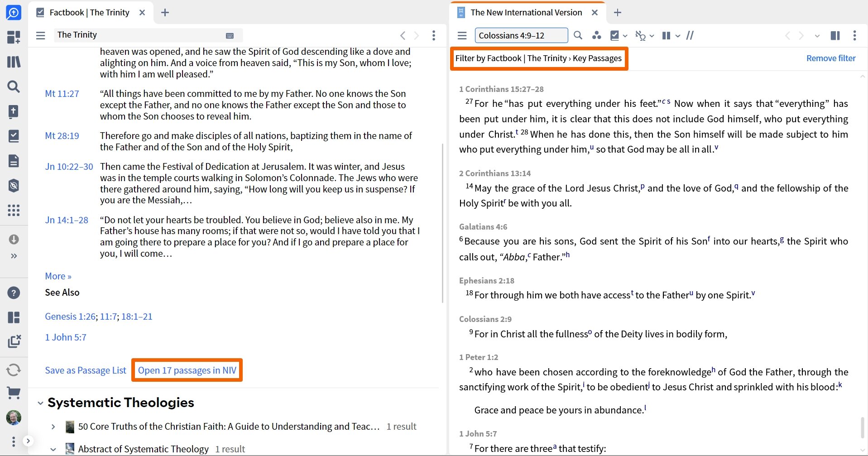
Task: Close the Factbook | The Trinity tab
Action: click(x=142, y=13)
